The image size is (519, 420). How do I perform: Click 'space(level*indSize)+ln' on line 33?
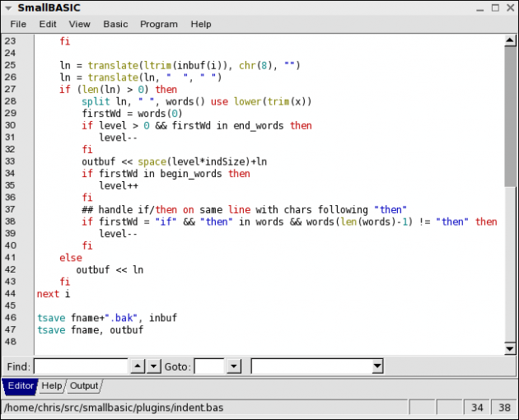[x=202, y=162]
